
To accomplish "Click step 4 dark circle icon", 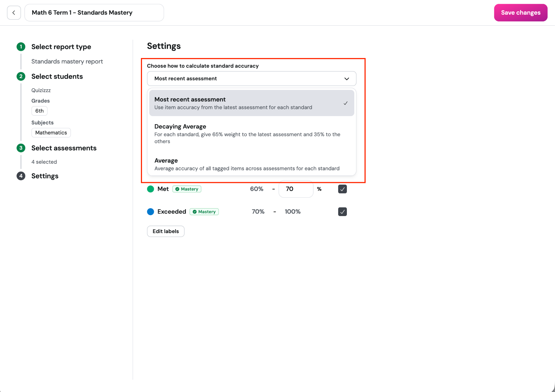I will [21, 176].
